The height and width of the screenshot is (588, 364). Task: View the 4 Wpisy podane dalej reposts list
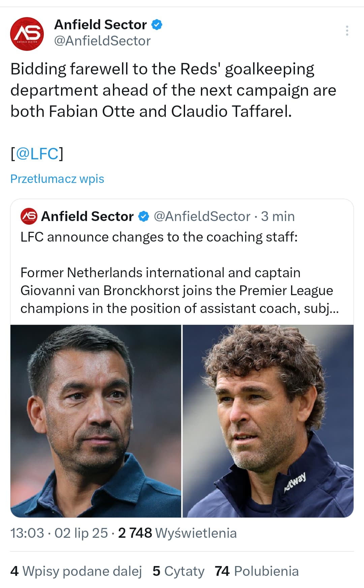pos(76,571)
